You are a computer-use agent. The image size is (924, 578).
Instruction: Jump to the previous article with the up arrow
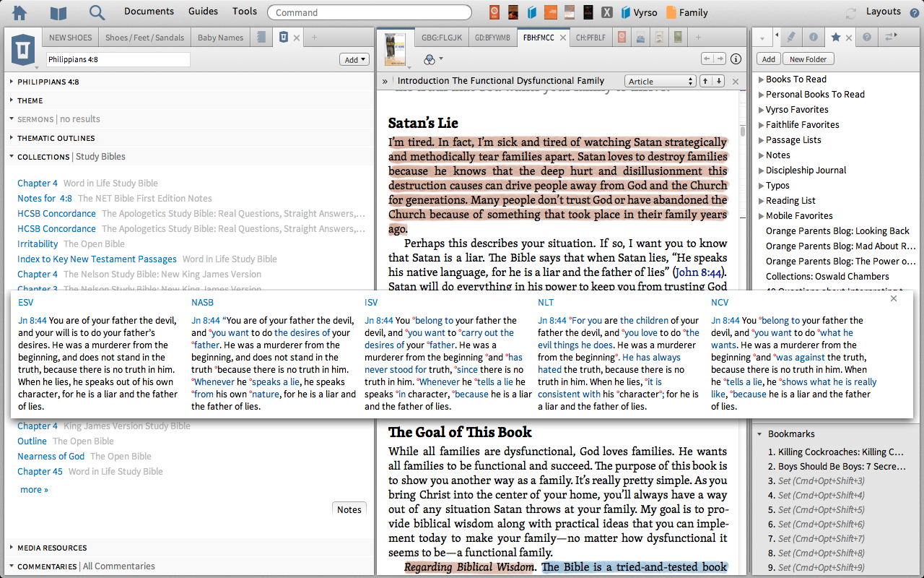705,81
